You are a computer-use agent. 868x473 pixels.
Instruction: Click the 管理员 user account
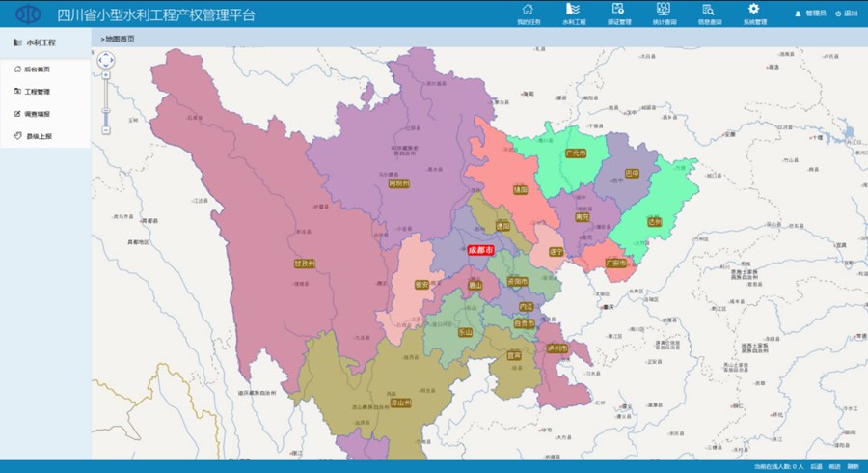point(810,14)
